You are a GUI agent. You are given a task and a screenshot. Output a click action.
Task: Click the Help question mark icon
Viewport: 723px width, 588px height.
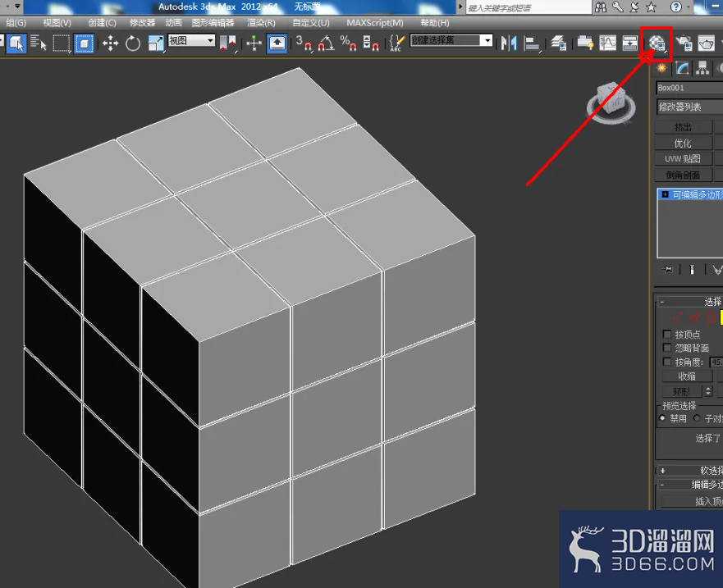[x=676, y=7]
